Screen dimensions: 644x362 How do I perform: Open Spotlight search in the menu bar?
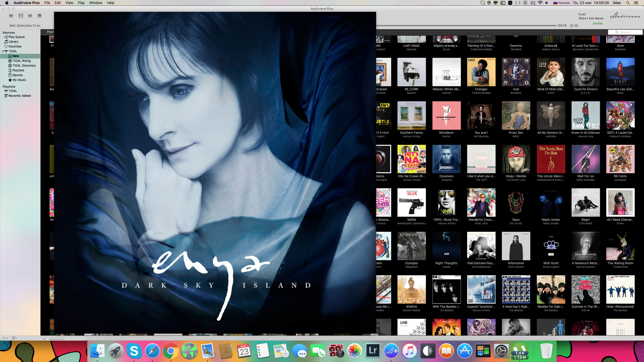[x=628, y=3]
